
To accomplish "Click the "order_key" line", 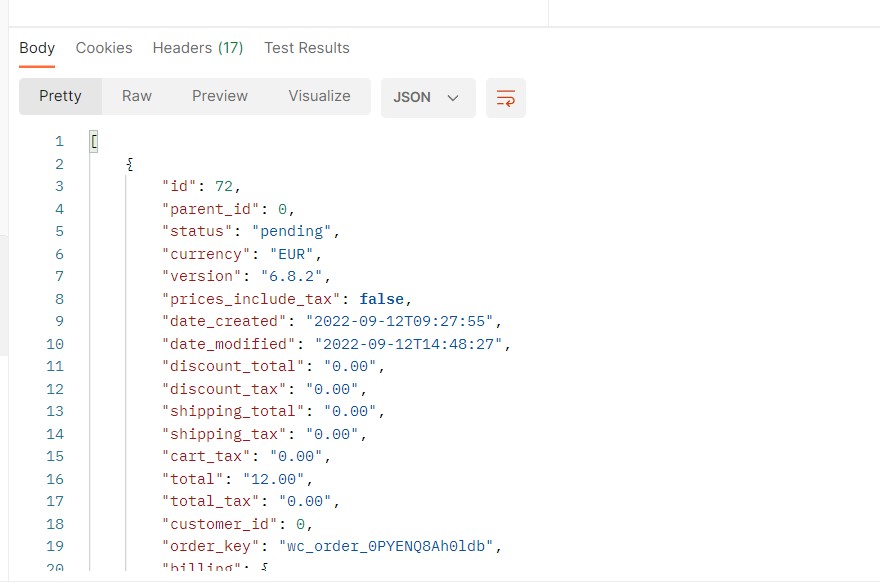I will tap(331, 546).
